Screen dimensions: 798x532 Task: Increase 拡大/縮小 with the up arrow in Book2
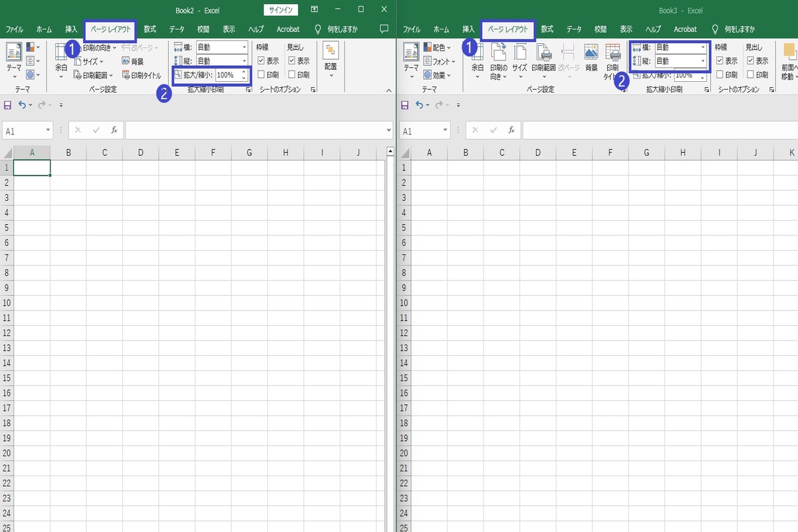point(243,72)
